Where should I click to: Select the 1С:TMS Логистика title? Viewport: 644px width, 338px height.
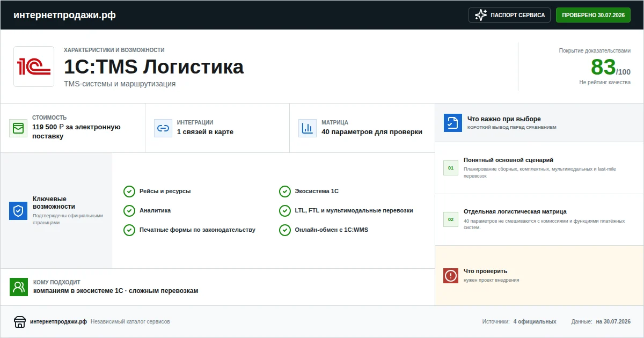tap(153, 67)
